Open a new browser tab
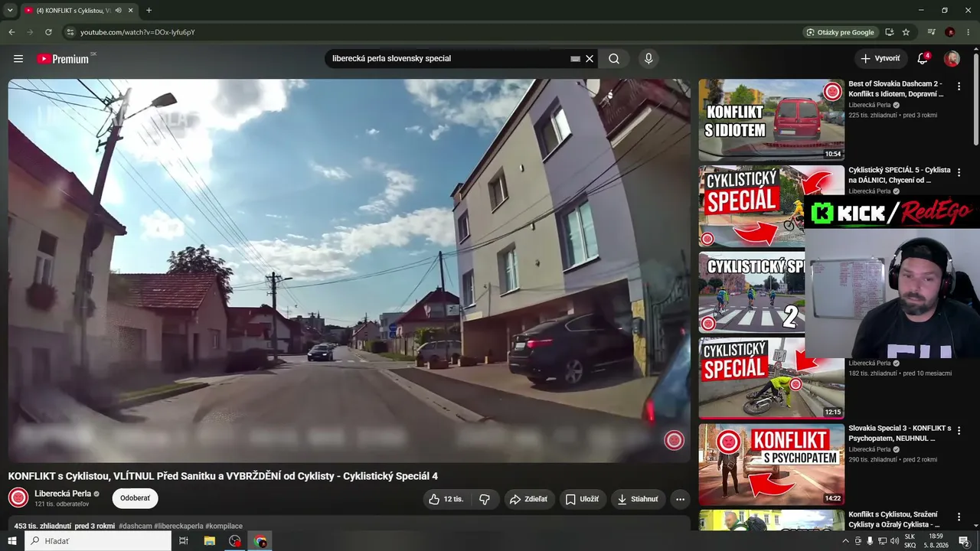The width and height of the screenshot is (980, 551). [149, 11]
